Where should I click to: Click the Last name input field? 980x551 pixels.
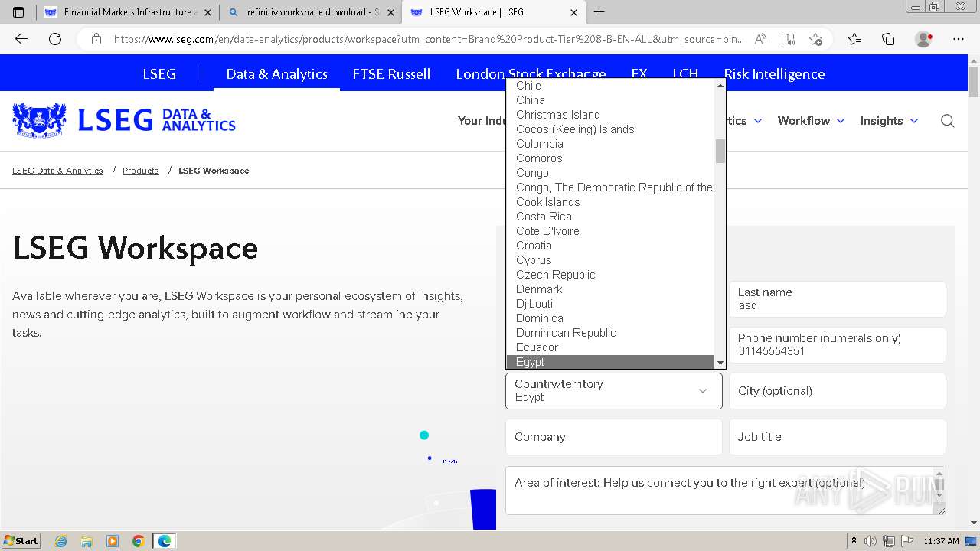(x=838, y=299)
